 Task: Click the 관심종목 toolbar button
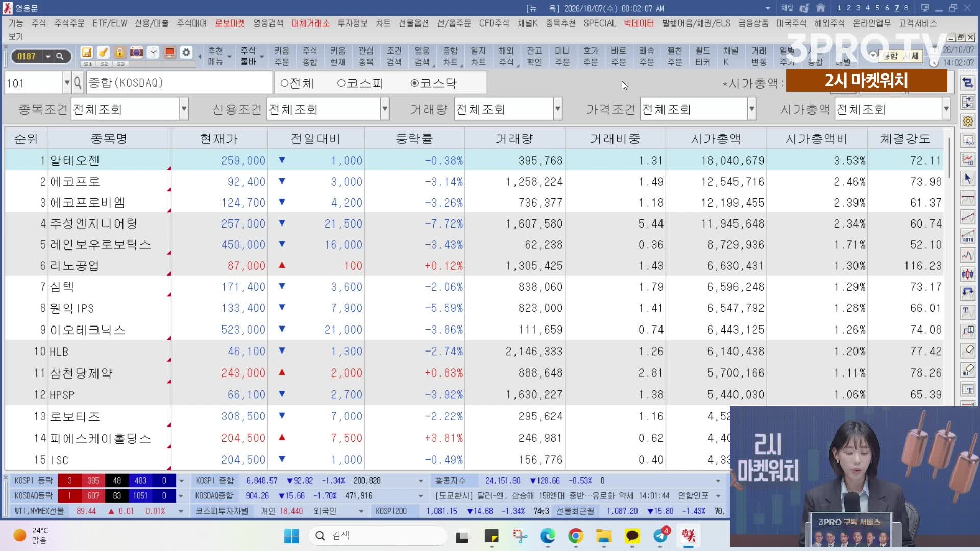pos(366,56)
